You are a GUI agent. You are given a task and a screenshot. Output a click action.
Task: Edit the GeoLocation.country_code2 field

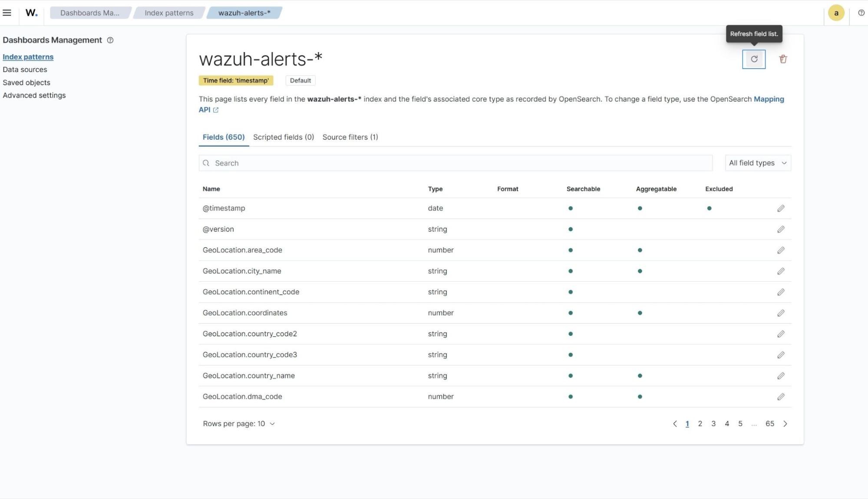(781, 334)
